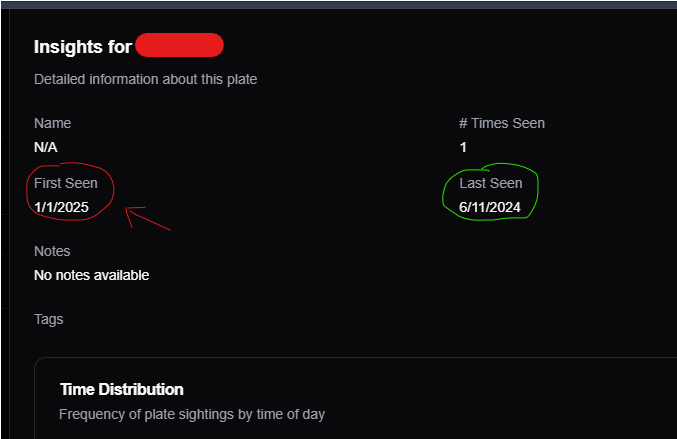This screenshot has width=677, height=439.
Task: Click the Tags section label
Action: (48, 319)
